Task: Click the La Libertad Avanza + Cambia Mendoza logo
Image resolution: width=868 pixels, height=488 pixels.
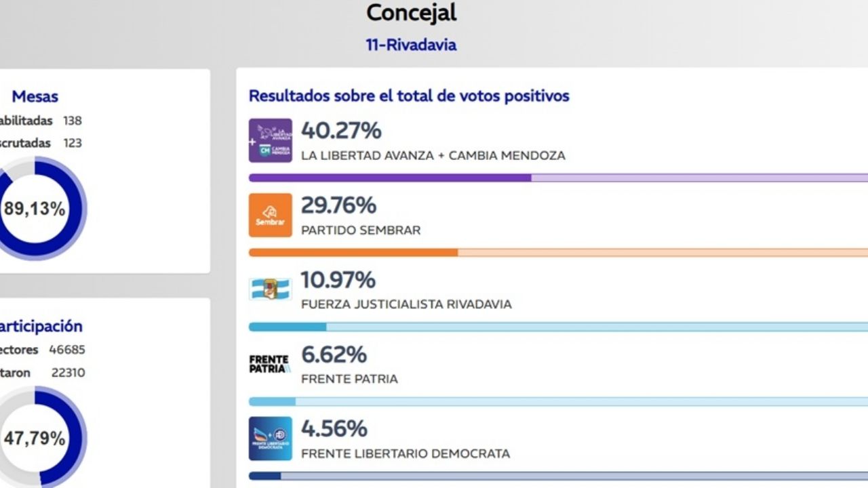Action: click(x=270, y=140)
